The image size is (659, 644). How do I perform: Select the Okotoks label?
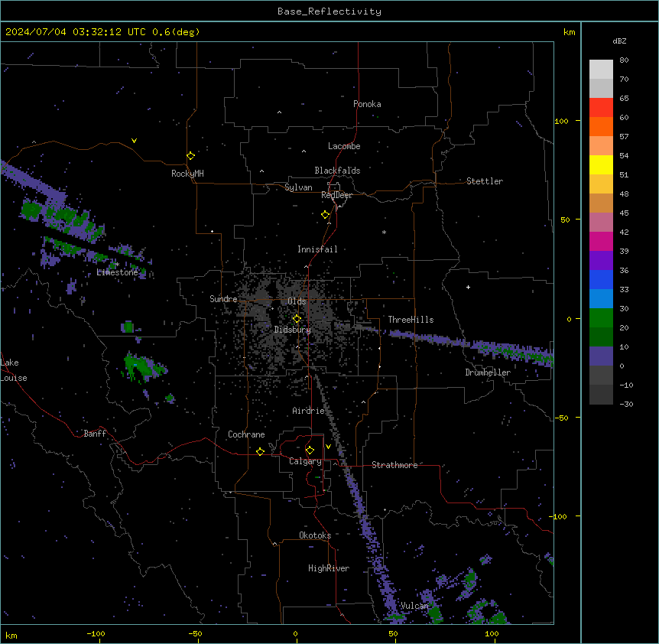(x=315, y=535)
